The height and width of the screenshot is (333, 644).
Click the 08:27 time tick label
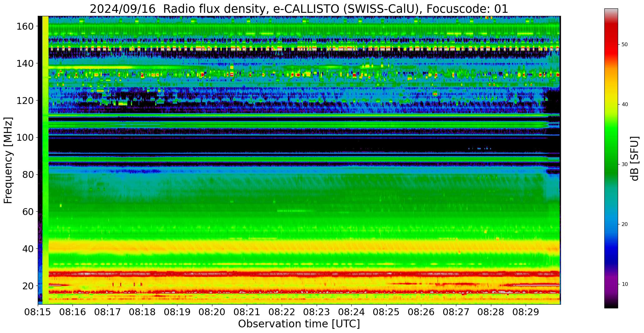coord(456,312)
